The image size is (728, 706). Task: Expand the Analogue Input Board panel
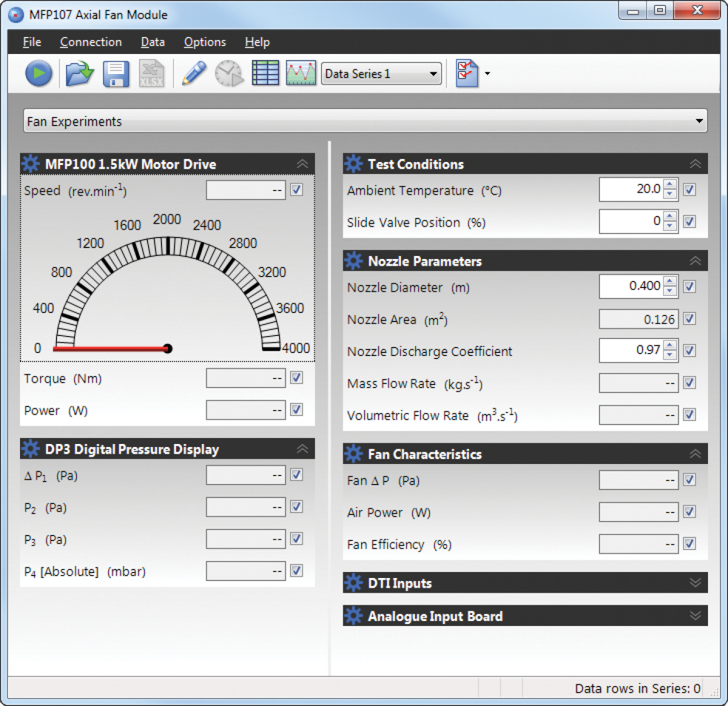pyautogui.click(x=695, y=616)
